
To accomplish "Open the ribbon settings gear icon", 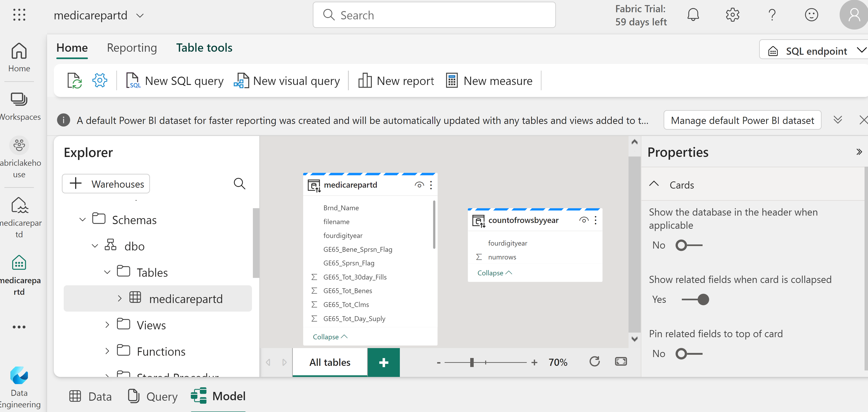I will (x=100, y=81).
